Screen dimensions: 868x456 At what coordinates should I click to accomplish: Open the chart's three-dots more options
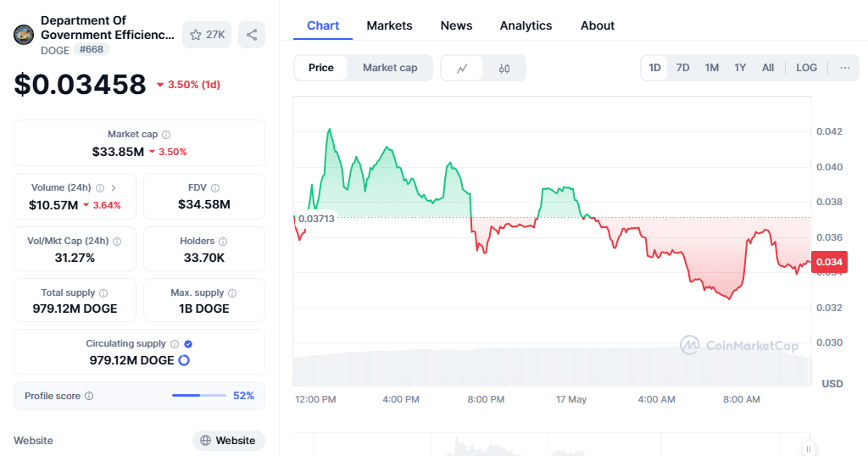[845, 68]
